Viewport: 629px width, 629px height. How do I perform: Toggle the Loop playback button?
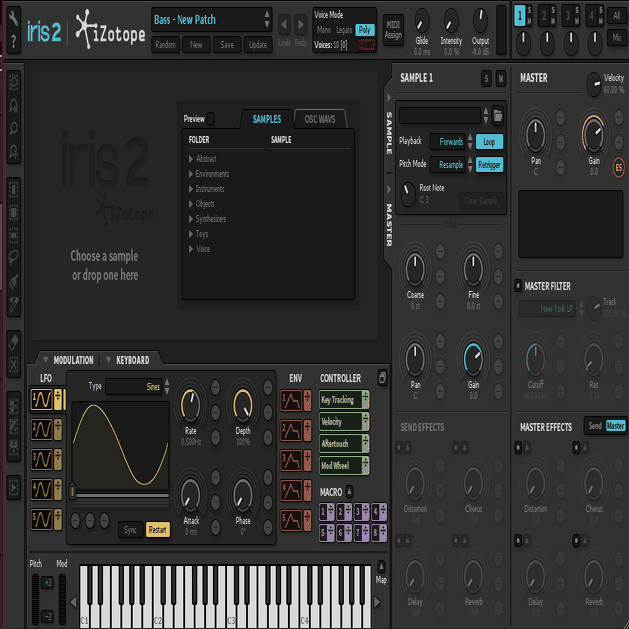click(489, 142)
